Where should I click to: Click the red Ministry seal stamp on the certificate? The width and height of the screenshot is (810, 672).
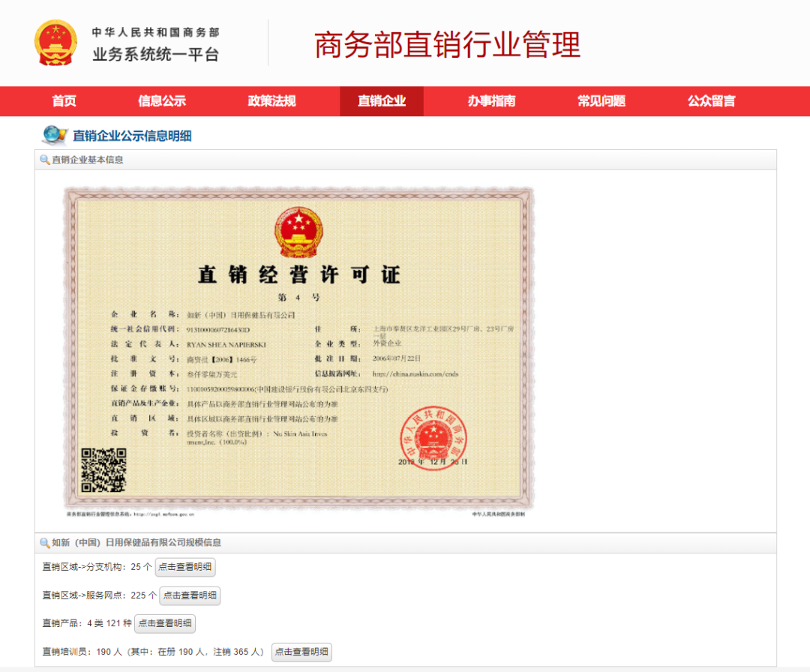point(433,439)
